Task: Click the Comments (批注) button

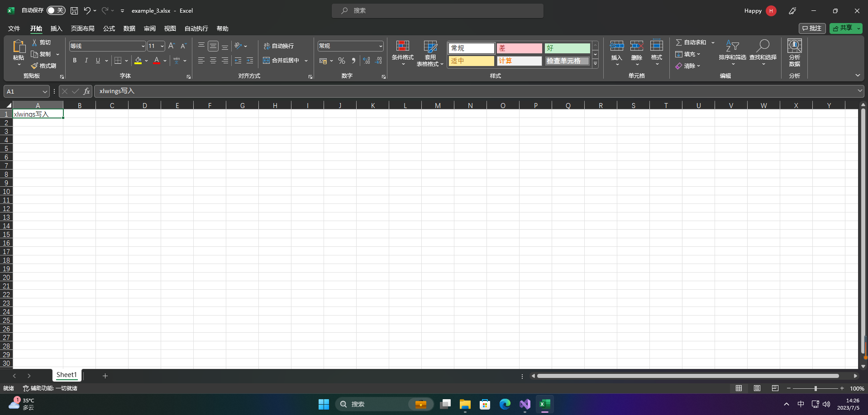Action: tap(812, 28)
